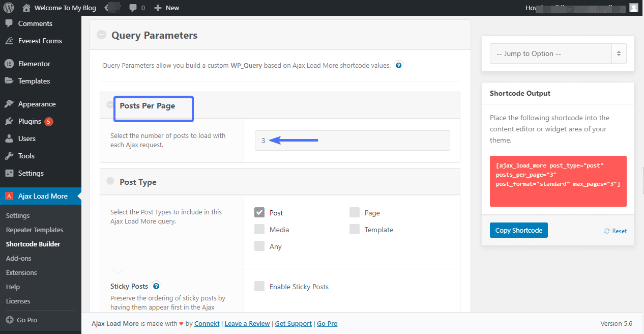Enable the Media post type checkbox
644x334 pixels.
(x=259, y=229)
